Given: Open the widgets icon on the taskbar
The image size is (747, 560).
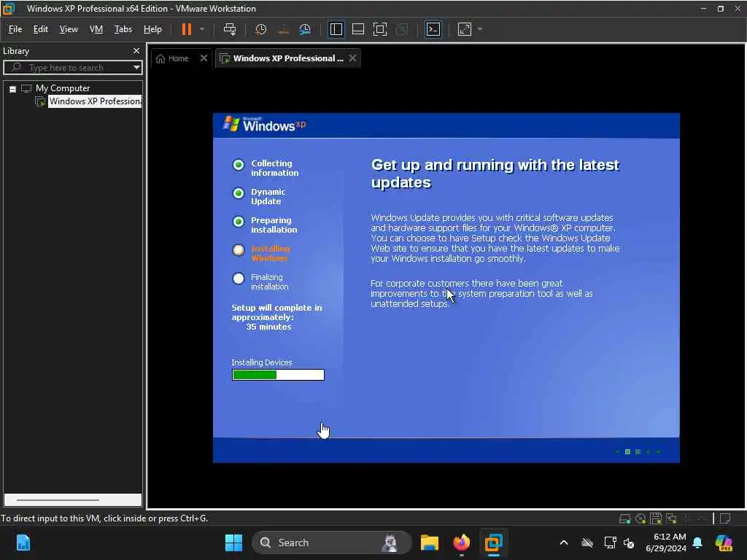Looking at the screenshot, I should point(23,542).
